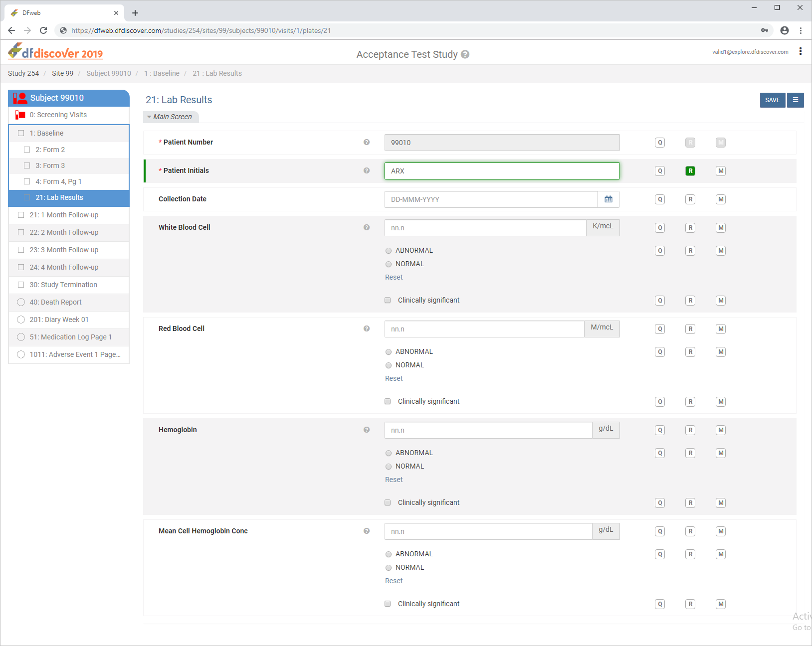Collapse the Main Screen section
Image resolution: width=812 pixels, height=646 pixels.
[x=172, y=117]
